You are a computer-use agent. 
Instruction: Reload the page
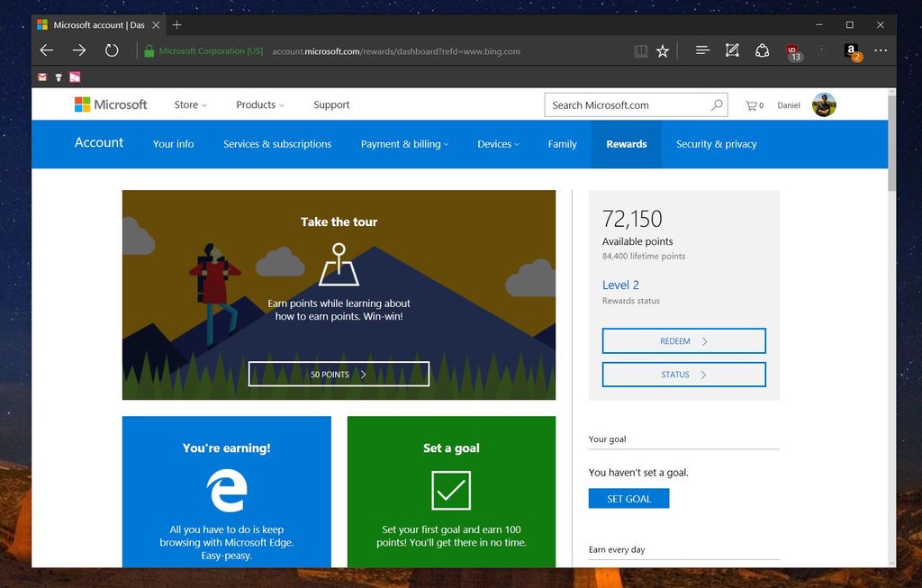pyautogui.click(x=112, y=50)
